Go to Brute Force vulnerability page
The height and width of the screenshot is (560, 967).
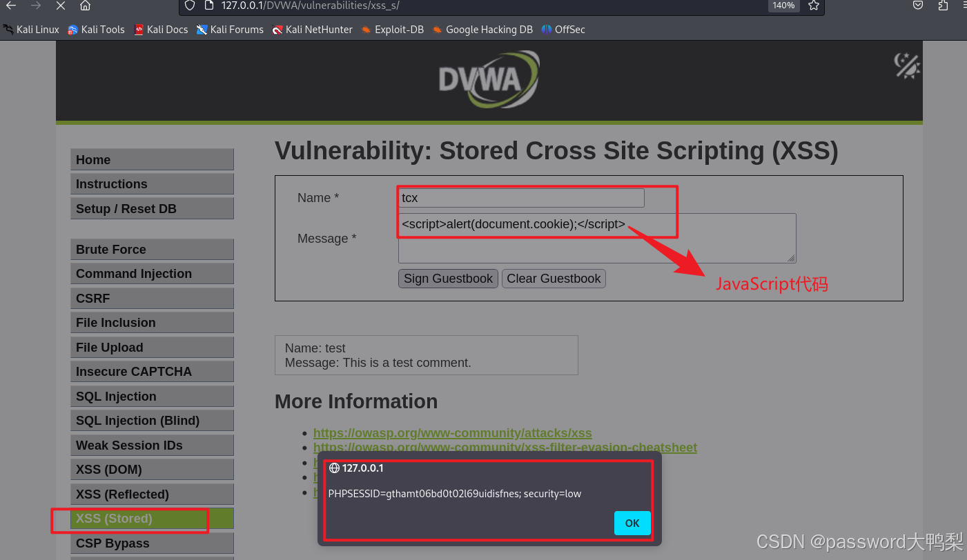(152, 249)
